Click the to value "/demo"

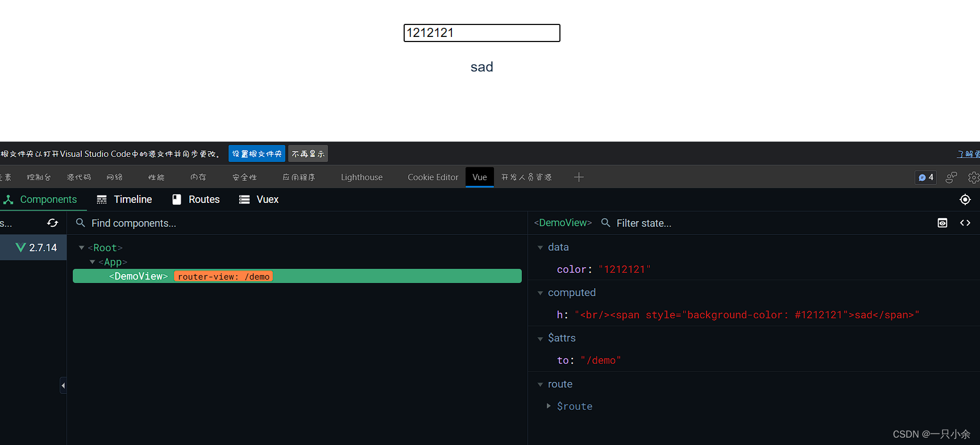pos(601,360)
